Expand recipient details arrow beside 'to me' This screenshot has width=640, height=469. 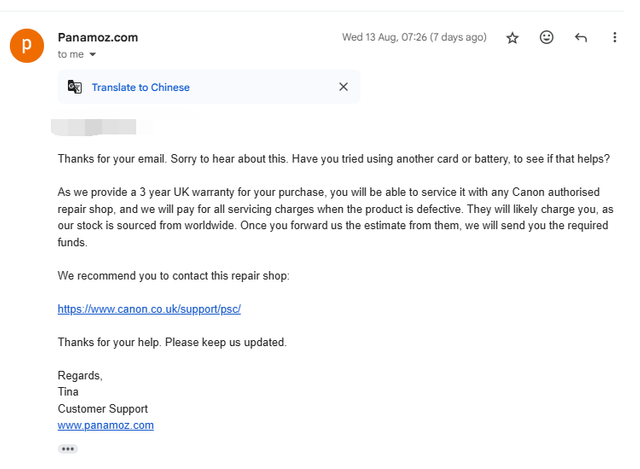[x=93, y=54]
